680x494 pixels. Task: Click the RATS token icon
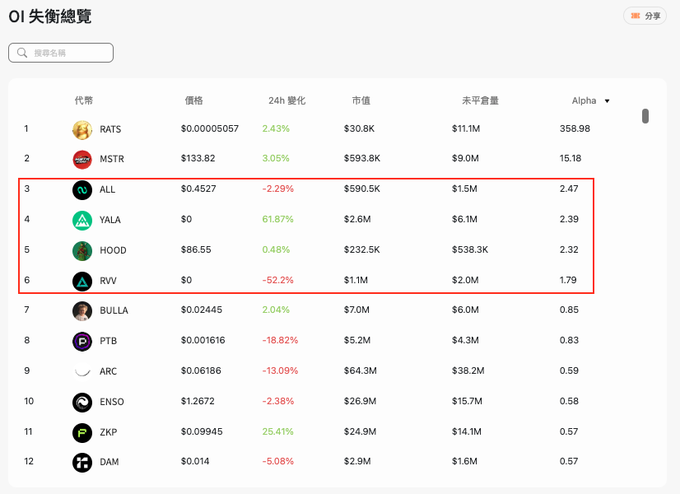click(82, 130)
